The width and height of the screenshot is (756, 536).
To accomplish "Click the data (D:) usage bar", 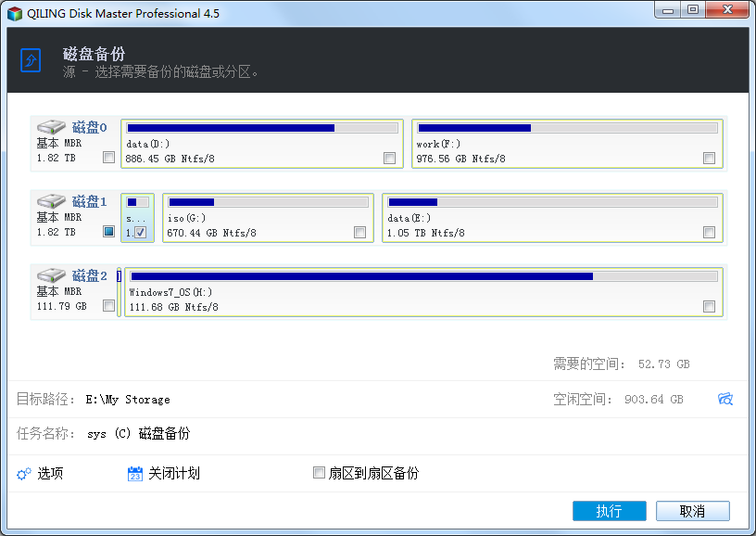I will click(262, 128).
